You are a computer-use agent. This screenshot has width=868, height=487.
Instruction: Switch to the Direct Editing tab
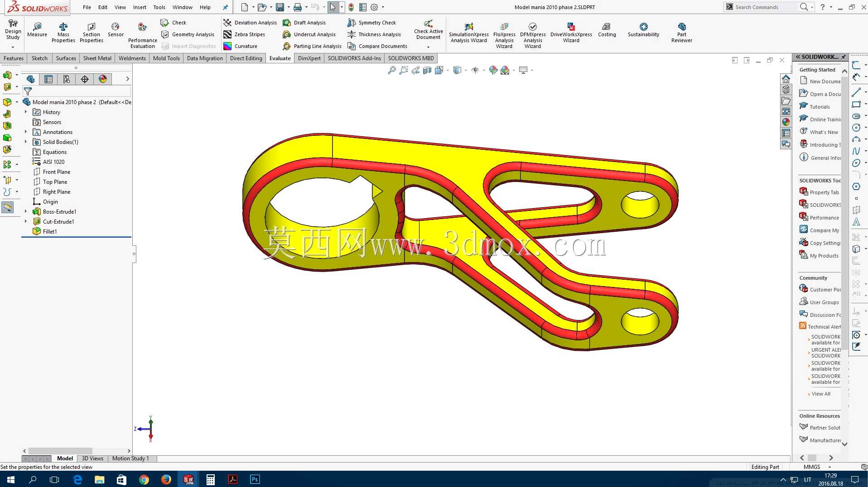[246, 58]
